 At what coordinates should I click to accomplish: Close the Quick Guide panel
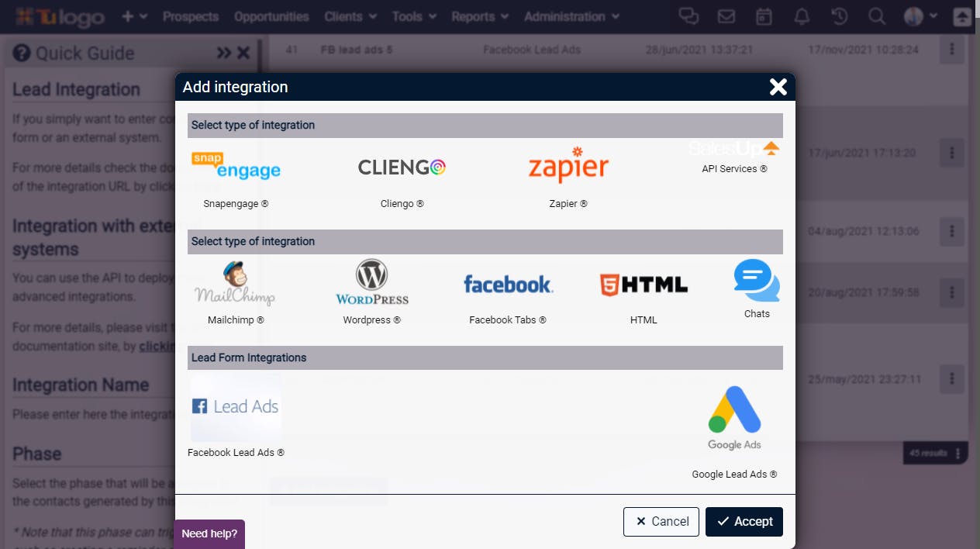pyautogui.click(x=243, y=53)
